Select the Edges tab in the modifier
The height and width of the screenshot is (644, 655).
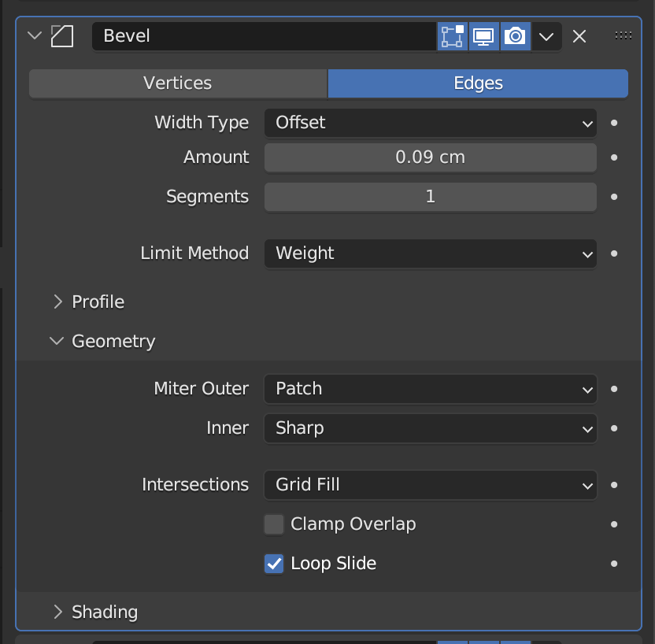[x=477, y=83]
